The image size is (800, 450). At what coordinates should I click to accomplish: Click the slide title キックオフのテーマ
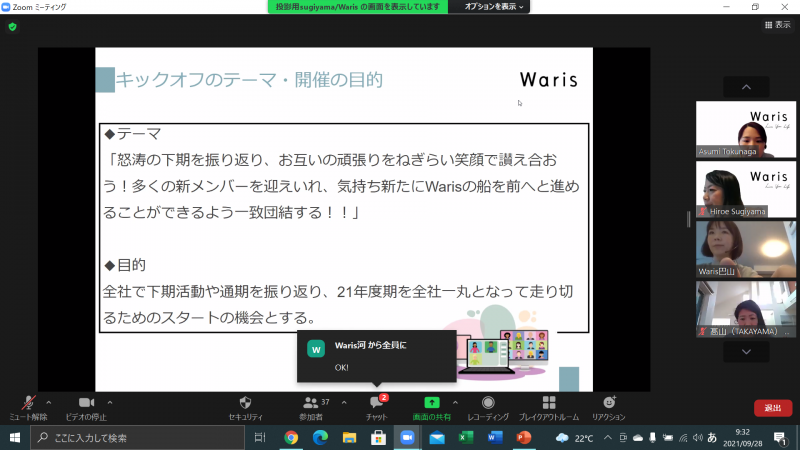pos(249,80)
